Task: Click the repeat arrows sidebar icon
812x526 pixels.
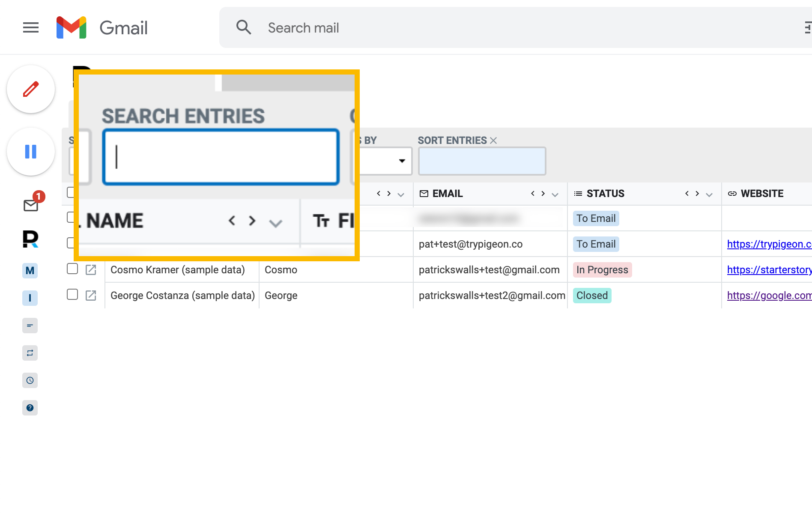Action: point(30,353)
